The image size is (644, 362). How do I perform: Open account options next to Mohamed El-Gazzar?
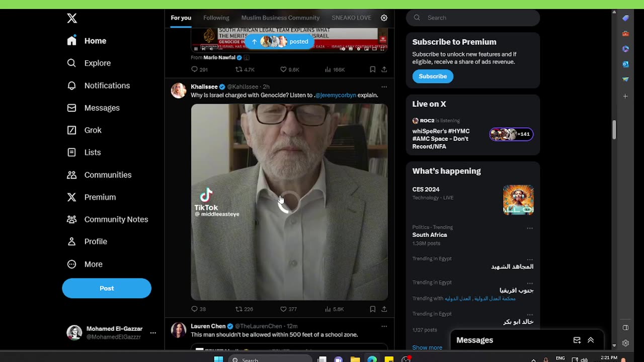pos(153,333)
